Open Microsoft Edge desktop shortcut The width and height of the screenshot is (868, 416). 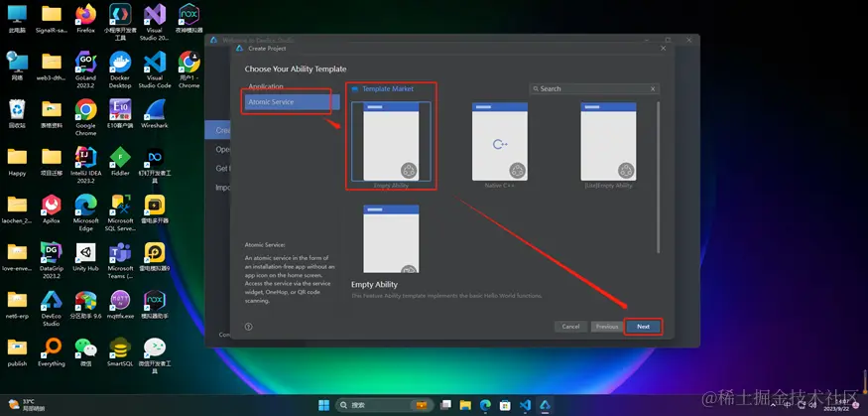click(x=85, y=212)
